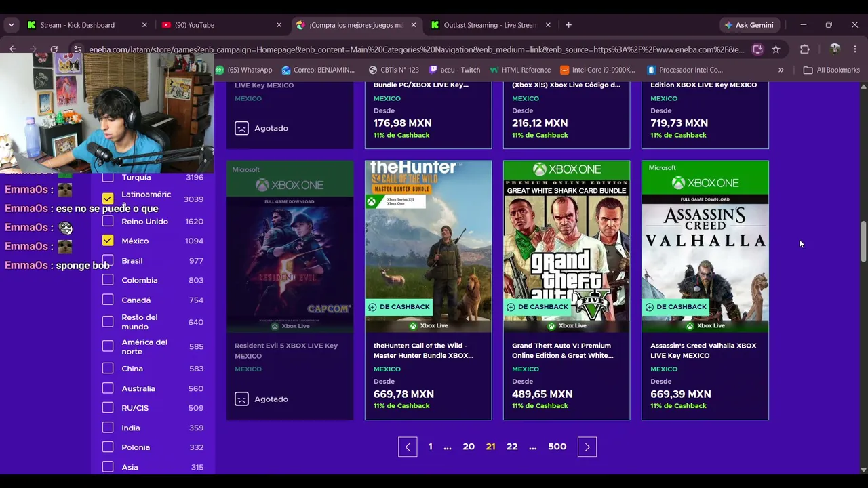Viewport: 868px width, 488px height.
Task: Enable the China region checkbox
Action: pos(108,369)
